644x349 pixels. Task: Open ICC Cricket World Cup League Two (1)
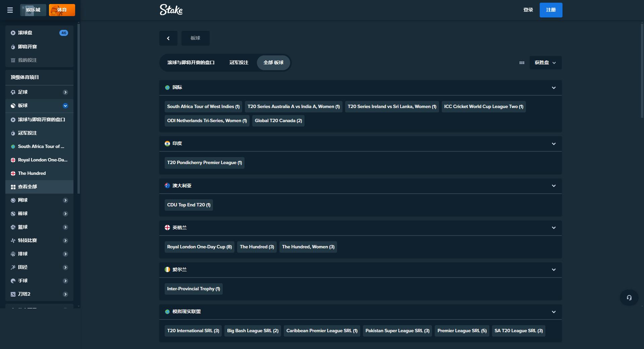click(484, 107)
